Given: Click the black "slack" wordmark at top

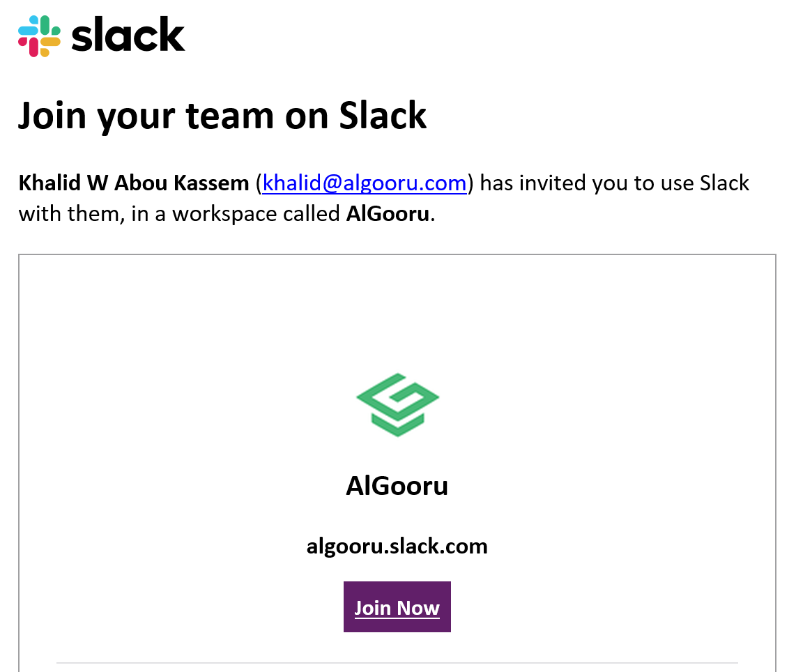Looking at the screenshot, I should [128, 36].
